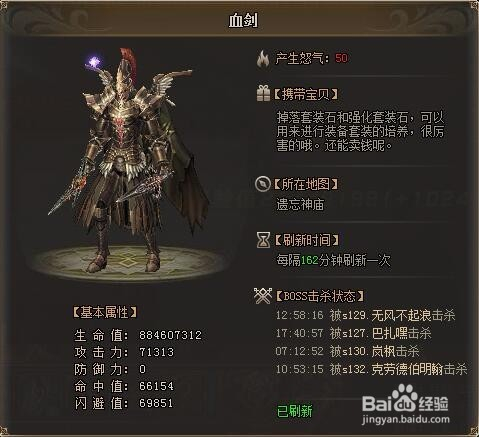Click the purple glowing orb above boss

(94, 62)
